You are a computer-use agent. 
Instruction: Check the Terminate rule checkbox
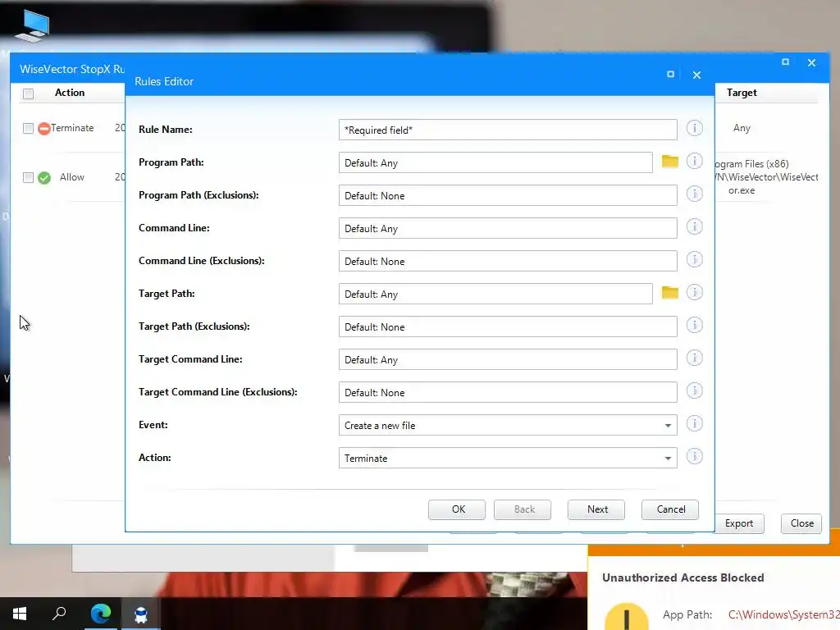coord(29,129)
